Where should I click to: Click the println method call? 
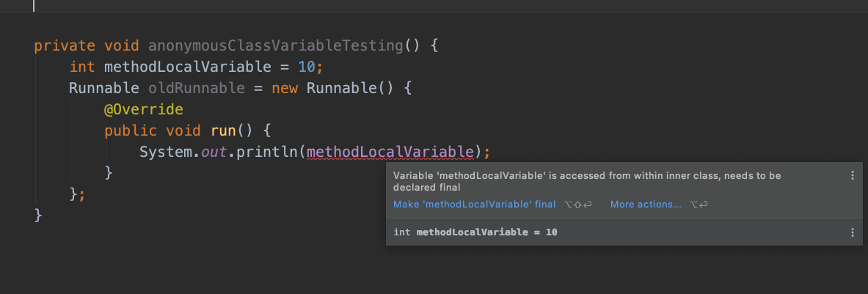[x=267, y=152]
